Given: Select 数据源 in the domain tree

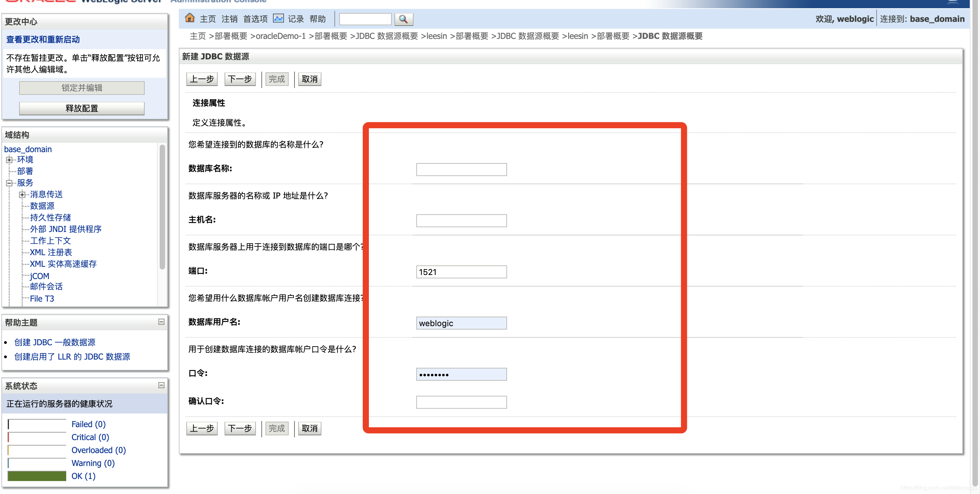Looking at the screenshot, I should pyautogui.click(x=42, y=206).
